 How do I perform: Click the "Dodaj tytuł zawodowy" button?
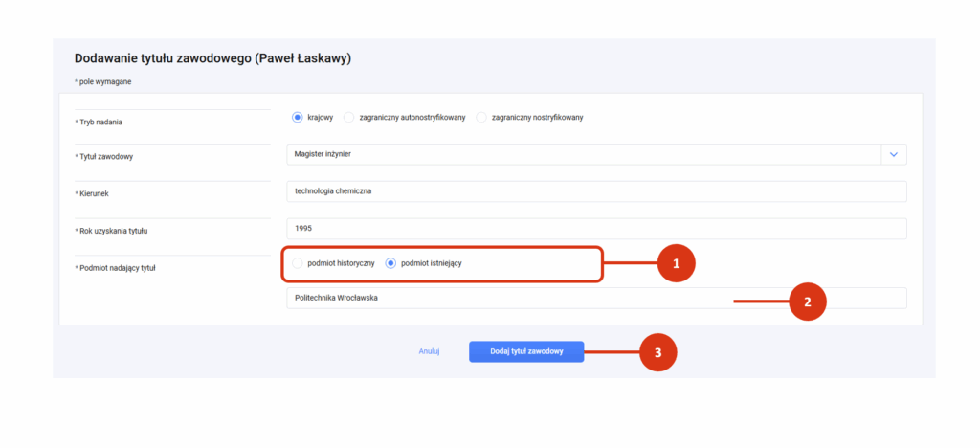[526, 351]
